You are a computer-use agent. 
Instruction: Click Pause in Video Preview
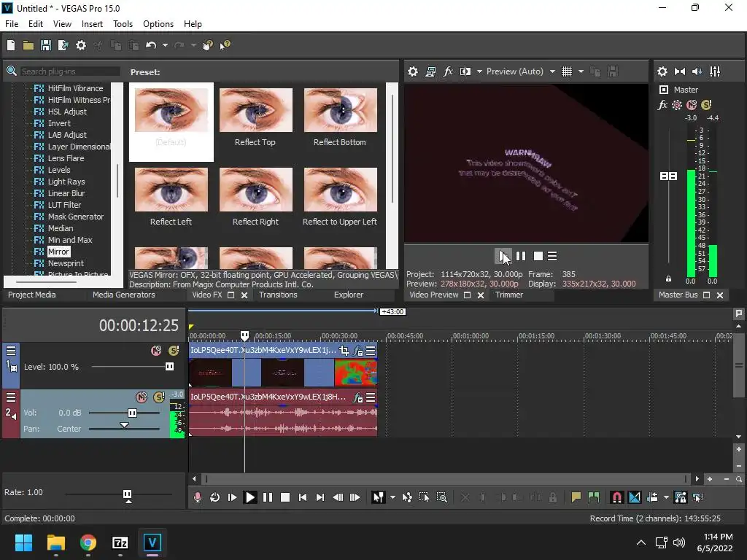521,256
